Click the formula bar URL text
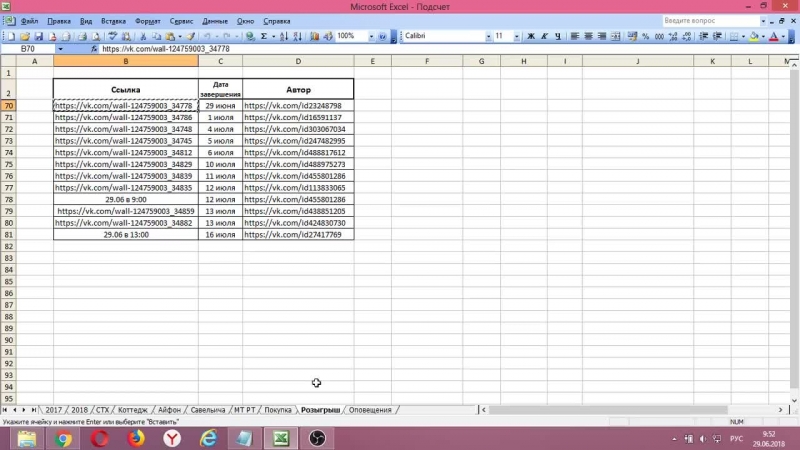The height and width of the screenshot is (450, 800). tap(166, 49)
